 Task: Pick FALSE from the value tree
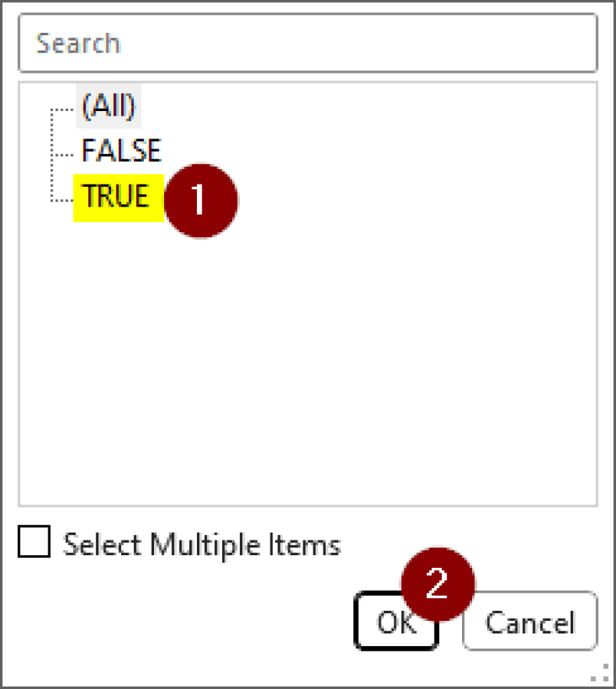pyautogui.click(x=121, y=150)
